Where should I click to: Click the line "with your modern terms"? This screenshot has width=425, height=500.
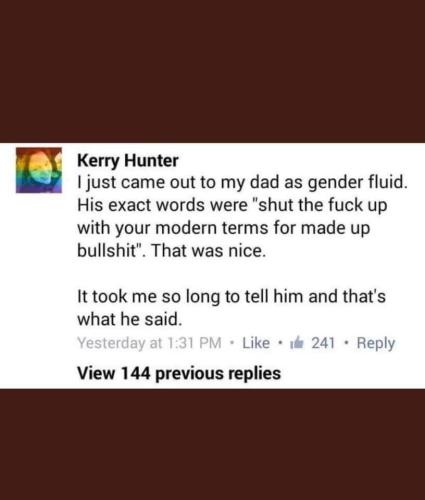tap(224, 228)
